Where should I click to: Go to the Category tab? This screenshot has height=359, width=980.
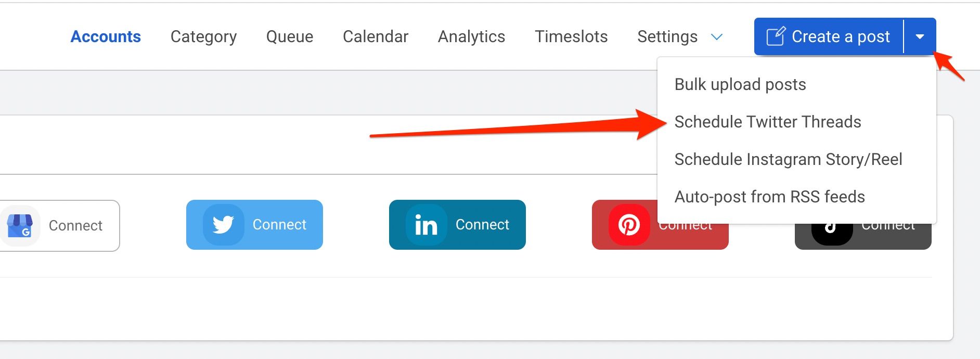tap(203, 36)
